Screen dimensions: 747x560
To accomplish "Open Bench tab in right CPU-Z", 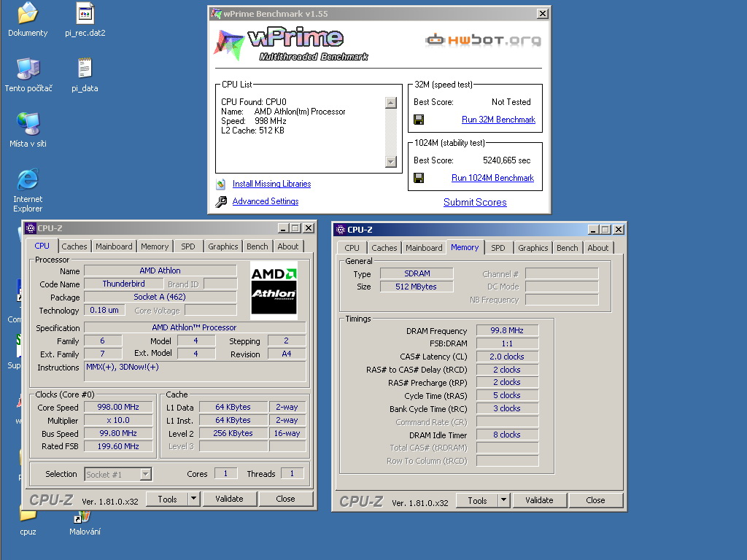I will (567, 248).
